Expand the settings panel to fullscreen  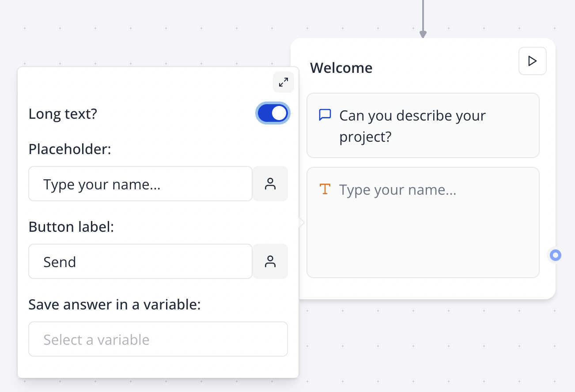pos(283,82)
